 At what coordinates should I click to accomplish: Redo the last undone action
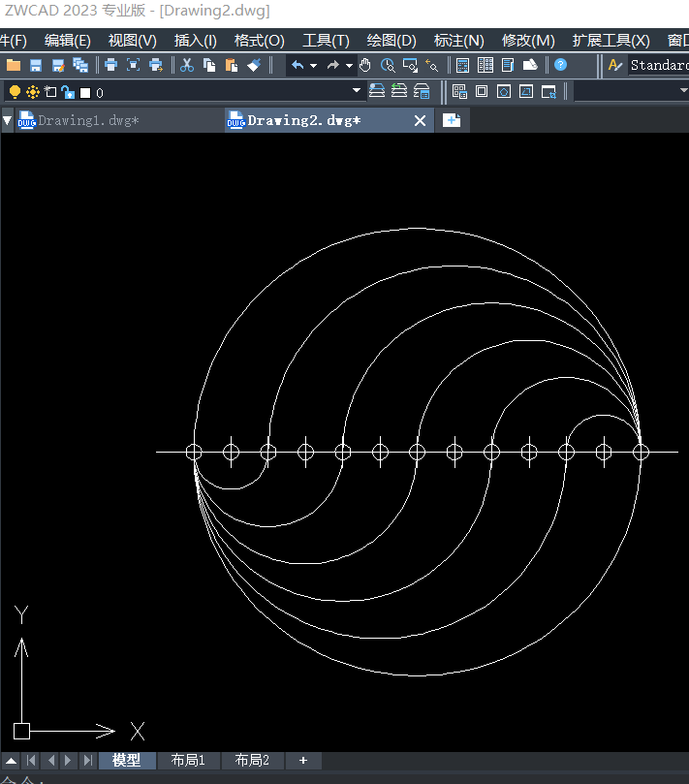click(333, 65)
